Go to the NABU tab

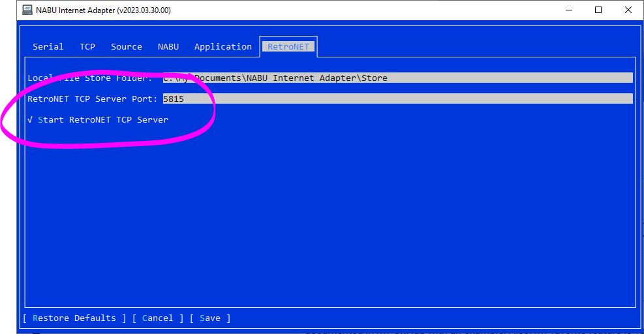(168, 47)
